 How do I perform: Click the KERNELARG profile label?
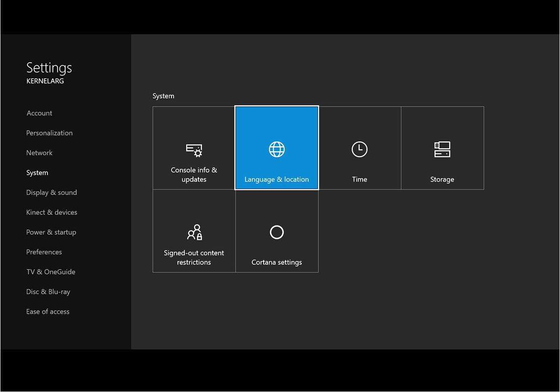coord(45,81)
